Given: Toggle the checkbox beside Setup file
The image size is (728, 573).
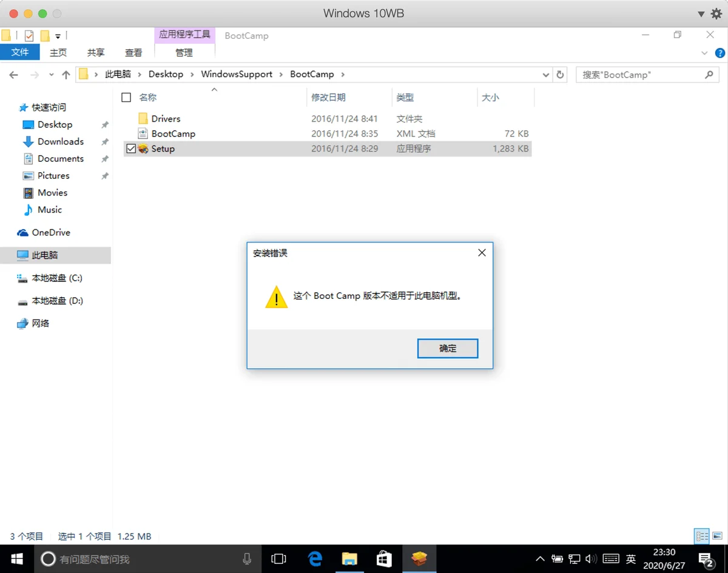Looking at the screenshot, I should 130,149.
